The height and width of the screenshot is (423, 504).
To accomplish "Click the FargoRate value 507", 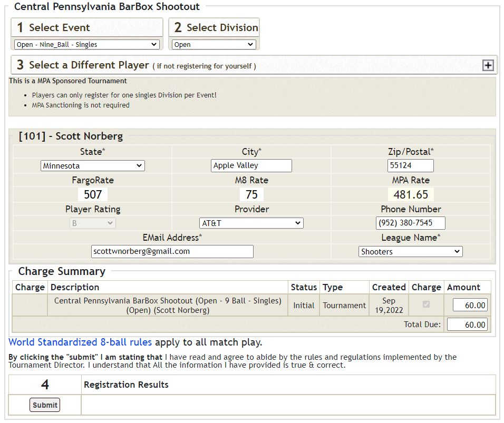I will coord(93,195).
